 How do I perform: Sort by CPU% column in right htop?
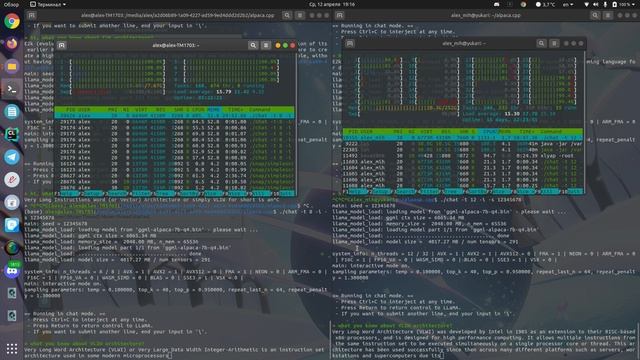pyautogui.click(x=489, y=131)
